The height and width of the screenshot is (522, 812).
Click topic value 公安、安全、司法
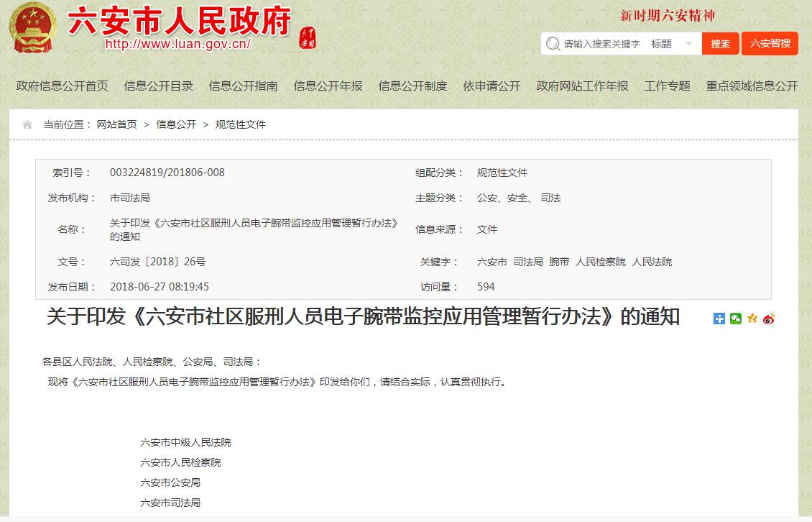click(x=519, y=198)
